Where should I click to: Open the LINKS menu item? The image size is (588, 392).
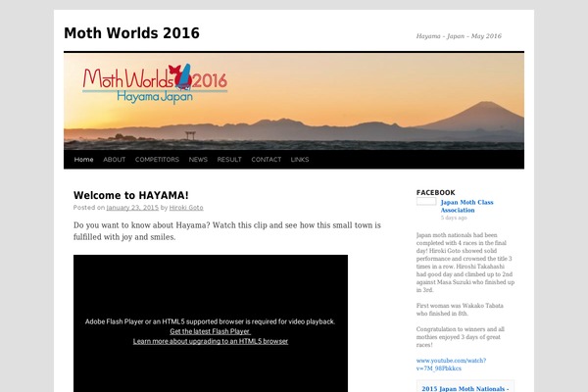click(x=300, y=160)
